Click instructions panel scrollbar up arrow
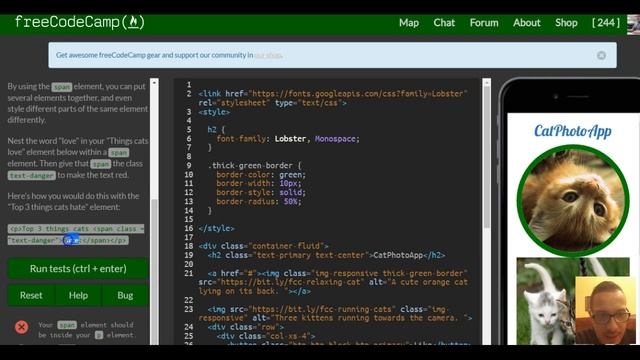Image resolution: width=640 pixels, height=360 pixels. (x=154, y=82)
